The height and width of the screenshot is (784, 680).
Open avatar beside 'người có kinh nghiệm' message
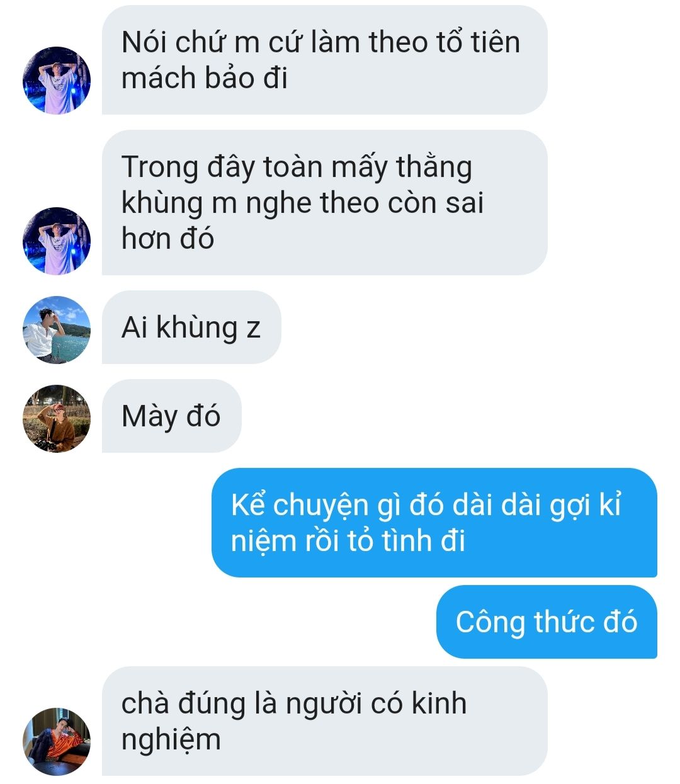[57, 741]
